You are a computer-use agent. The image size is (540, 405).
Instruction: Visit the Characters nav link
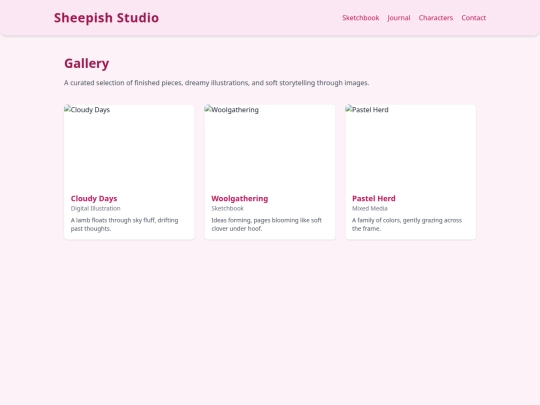[436, 18]
